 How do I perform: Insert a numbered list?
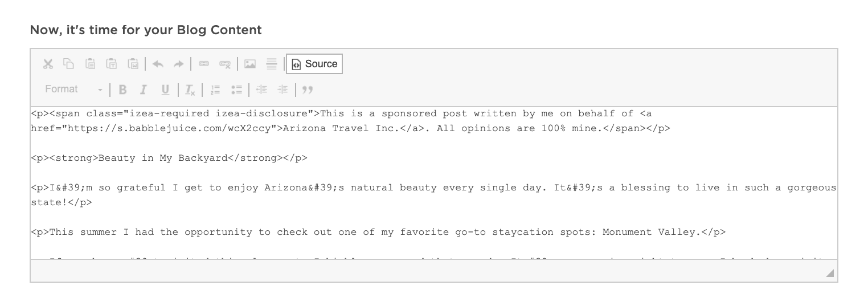click(x=215, y=89)
